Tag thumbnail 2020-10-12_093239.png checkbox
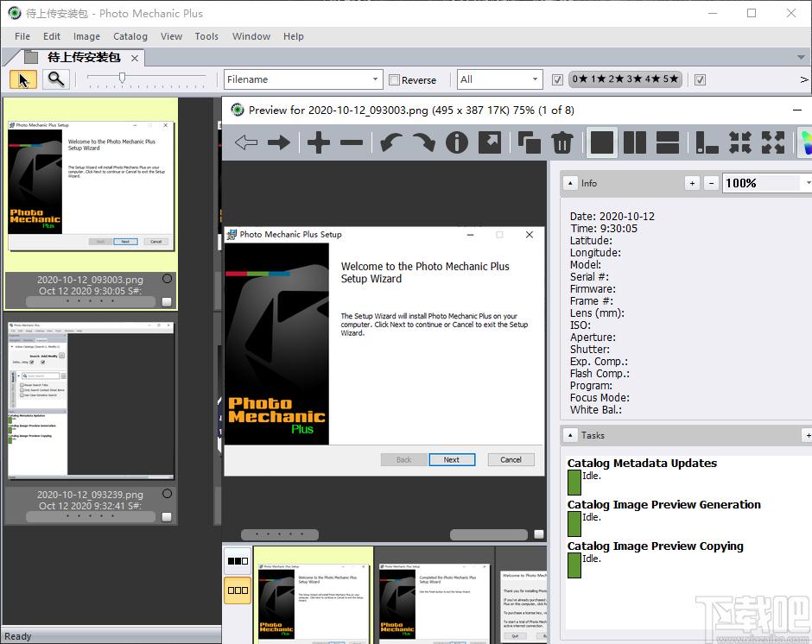The height and width of the screenshot is (644, 812). tap(167, 516)
